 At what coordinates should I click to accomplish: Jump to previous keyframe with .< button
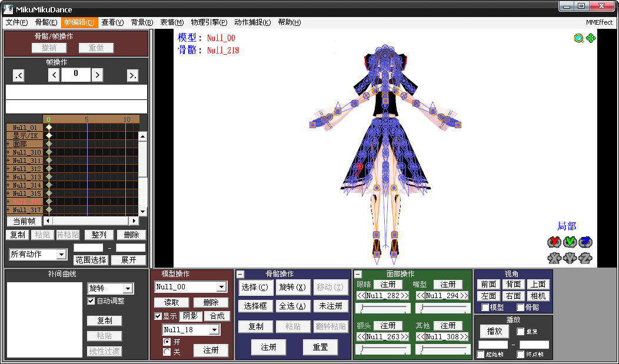point(19,75)
